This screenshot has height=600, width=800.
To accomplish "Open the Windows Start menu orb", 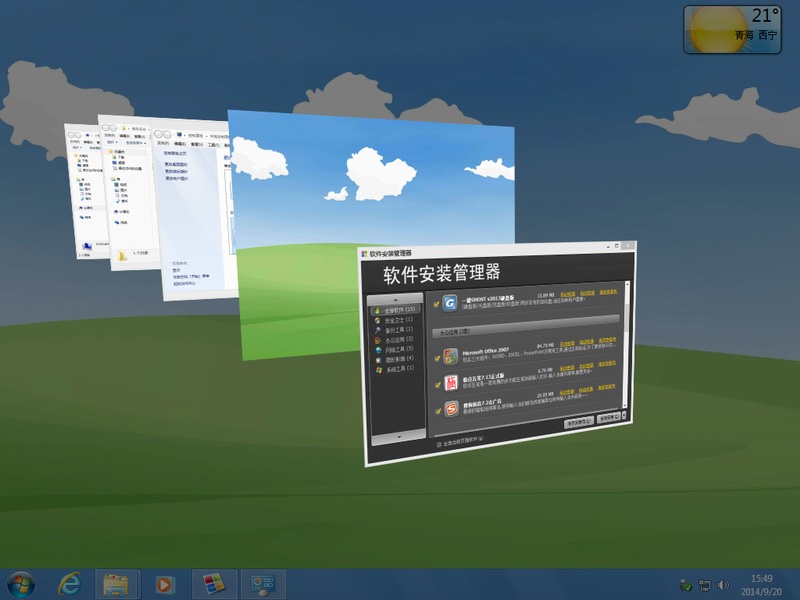I will 21,584.
